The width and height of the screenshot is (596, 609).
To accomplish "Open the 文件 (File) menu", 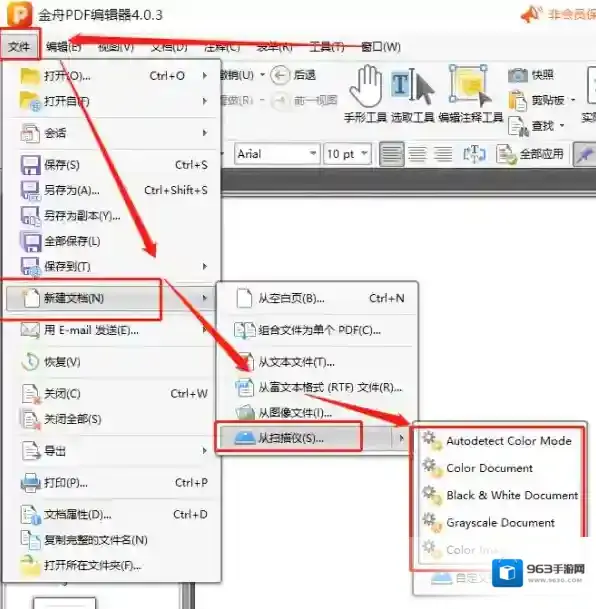I will 19,47.
